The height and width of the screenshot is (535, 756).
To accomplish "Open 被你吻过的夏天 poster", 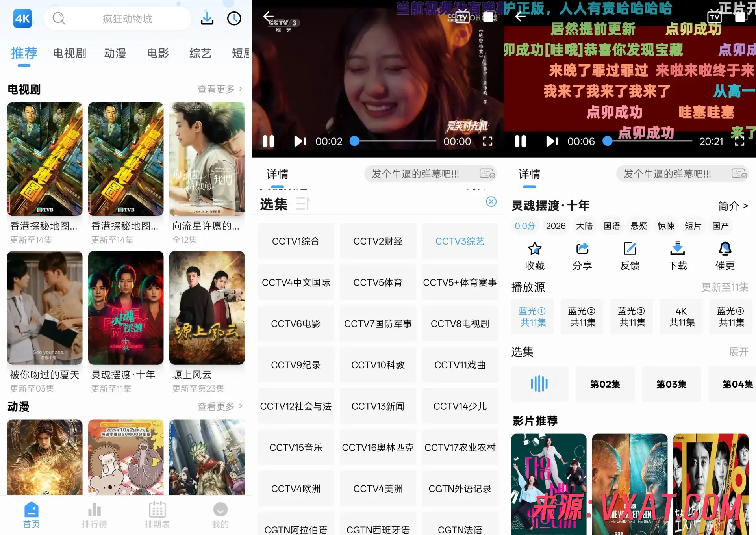I will tap(45, 308).
